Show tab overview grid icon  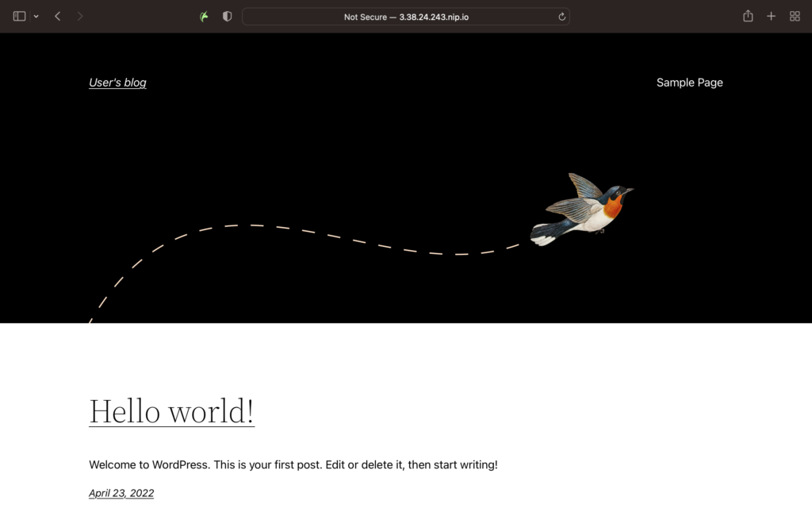click(795, 17)
